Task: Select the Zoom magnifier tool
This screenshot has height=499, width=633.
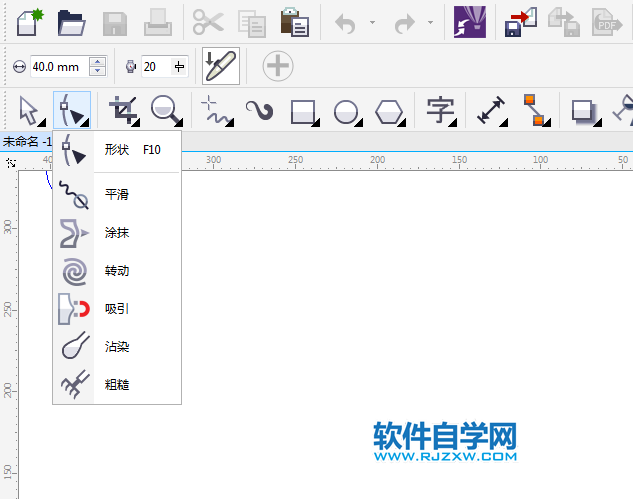Action: [167, 109]
